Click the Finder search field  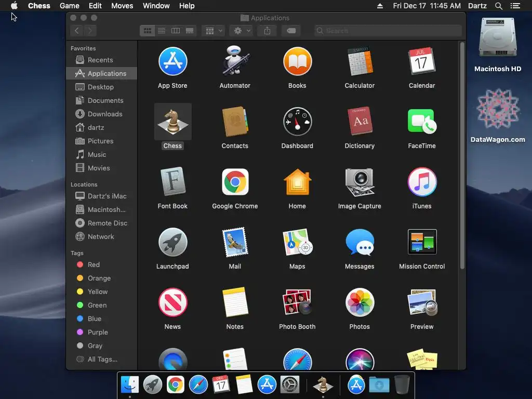pos(388,31)
